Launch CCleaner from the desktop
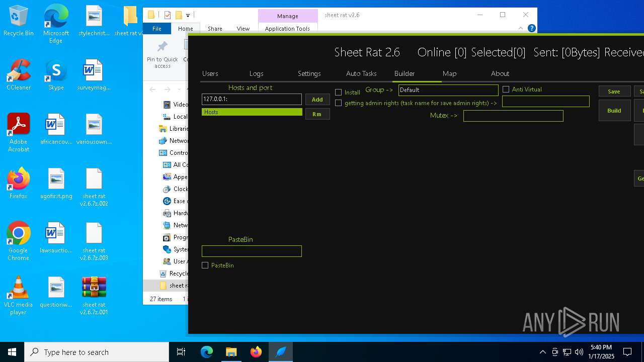The image size is (644, 362). 19,74
